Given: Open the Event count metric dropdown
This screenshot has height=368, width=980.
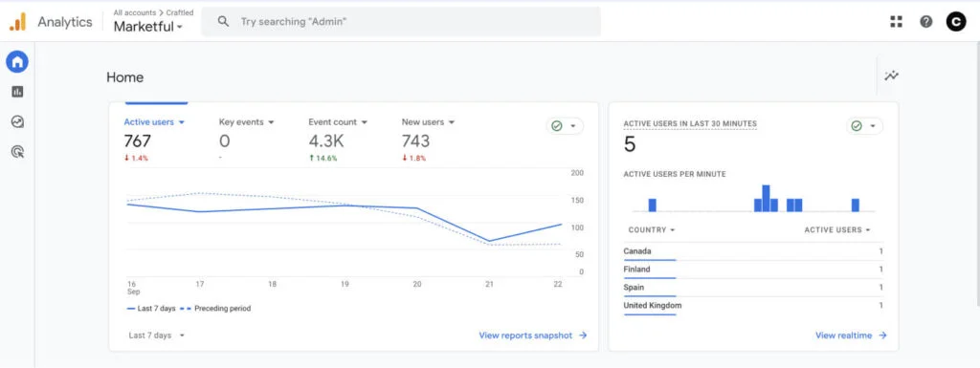Looking at the screenshot, I should pos(338,122).
